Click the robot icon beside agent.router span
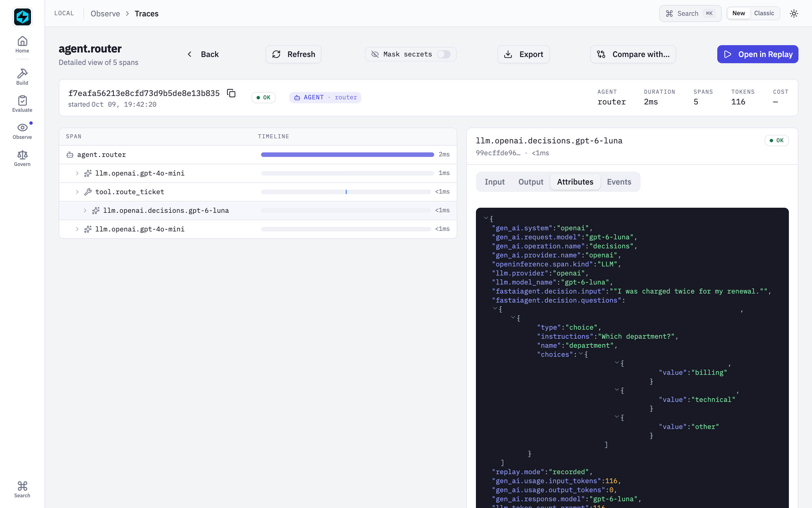This screenshot has height=508, width=812. tap(70, 155)
